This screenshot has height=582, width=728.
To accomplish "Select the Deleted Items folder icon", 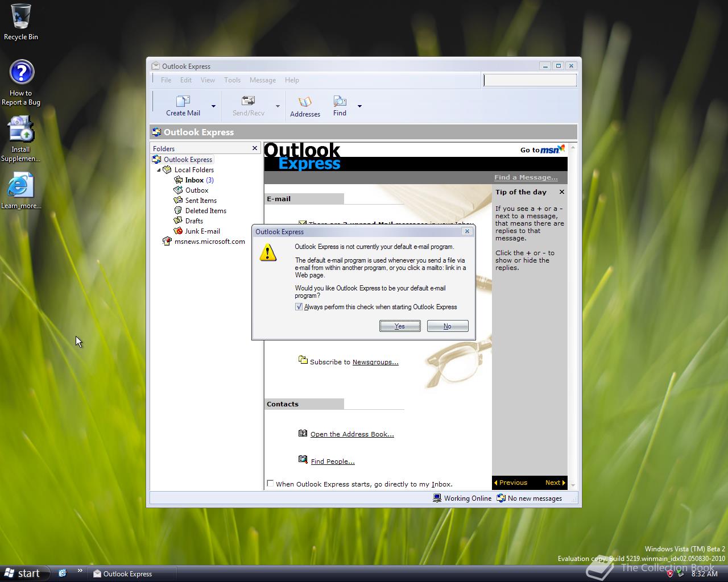I will click(179, 211).
